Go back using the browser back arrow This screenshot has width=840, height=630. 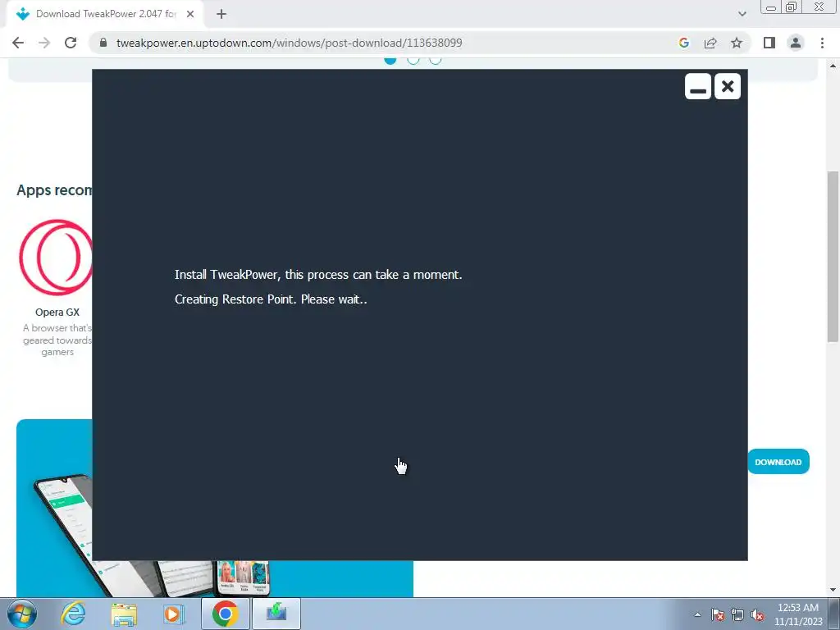(18, 43)
